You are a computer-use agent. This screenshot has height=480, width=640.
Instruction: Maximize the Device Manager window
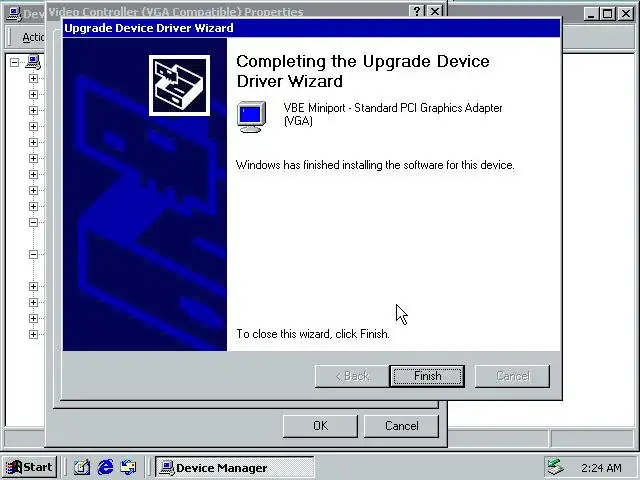click(x=607, y=14)
